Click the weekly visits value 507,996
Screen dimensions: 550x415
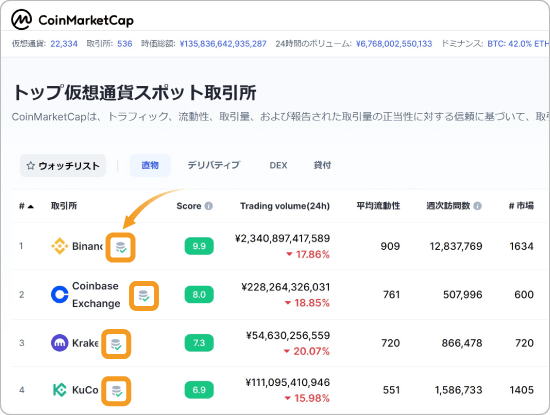coord(463,295)
